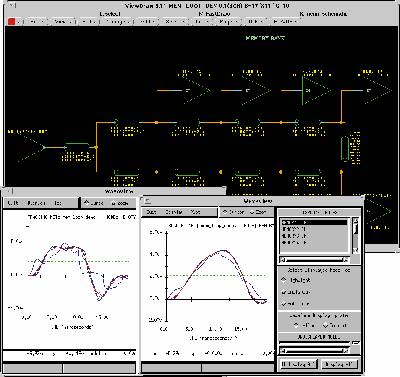Select fourth row in waveform list
Viewport: 400px width, 377px height.
[314, 243]
